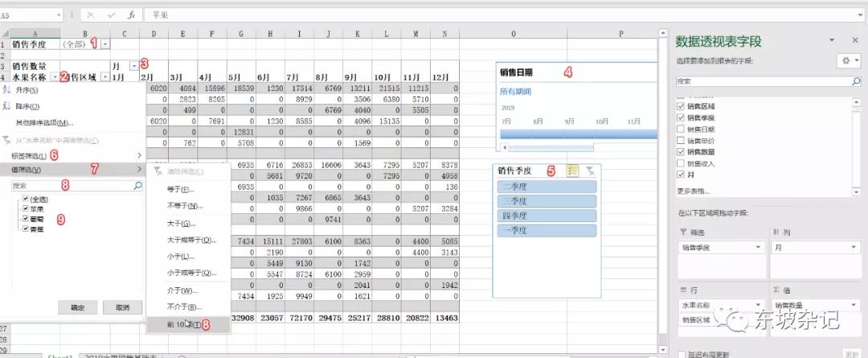Screen dimensions: 868x358
Task: Click the blue timeline range bar in 销售日期
Action: click(x=579, y=134)
